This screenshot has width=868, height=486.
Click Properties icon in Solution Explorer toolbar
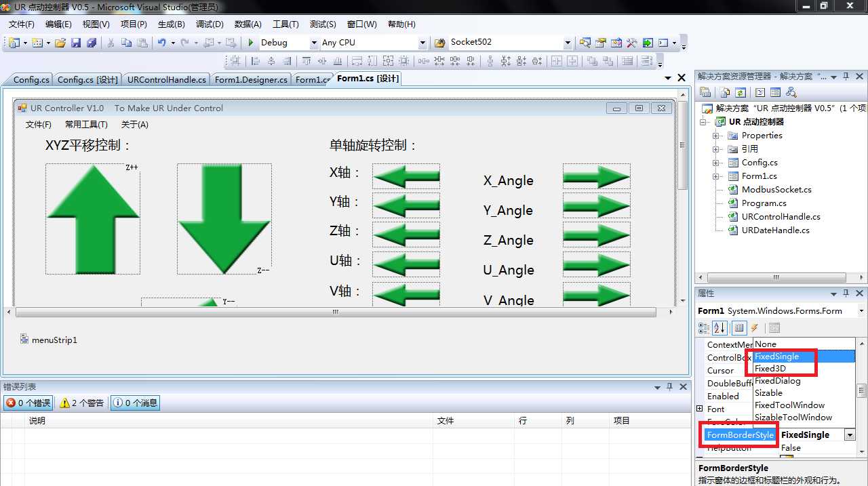[706, 92]
